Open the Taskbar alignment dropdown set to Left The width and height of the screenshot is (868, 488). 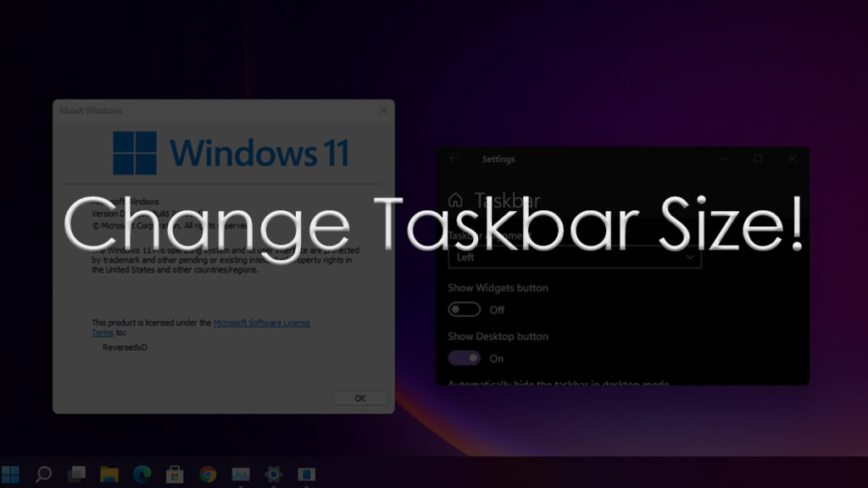tap(575, 257)
